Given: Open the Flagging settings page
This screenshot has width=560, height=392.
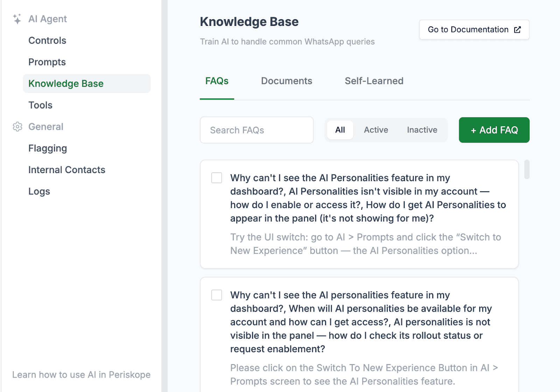Looking at the screenshot, I should (x=47, y=148).
